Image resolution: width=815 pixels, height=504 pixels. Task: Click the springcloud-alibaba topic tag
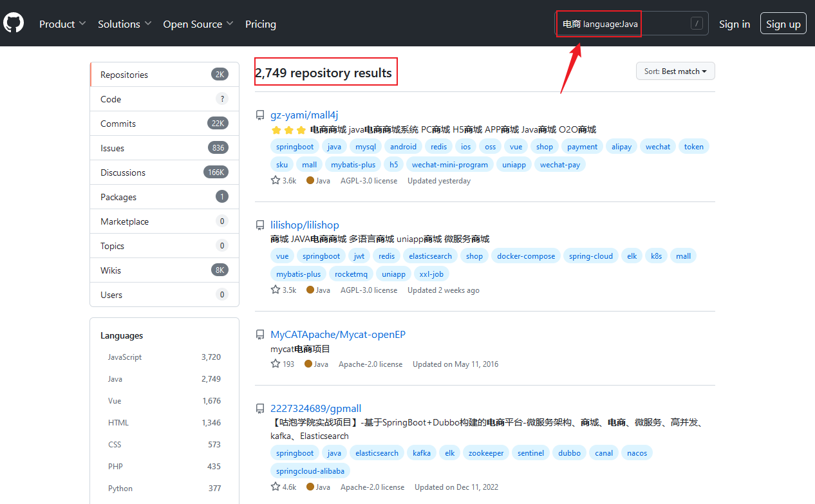310,471
